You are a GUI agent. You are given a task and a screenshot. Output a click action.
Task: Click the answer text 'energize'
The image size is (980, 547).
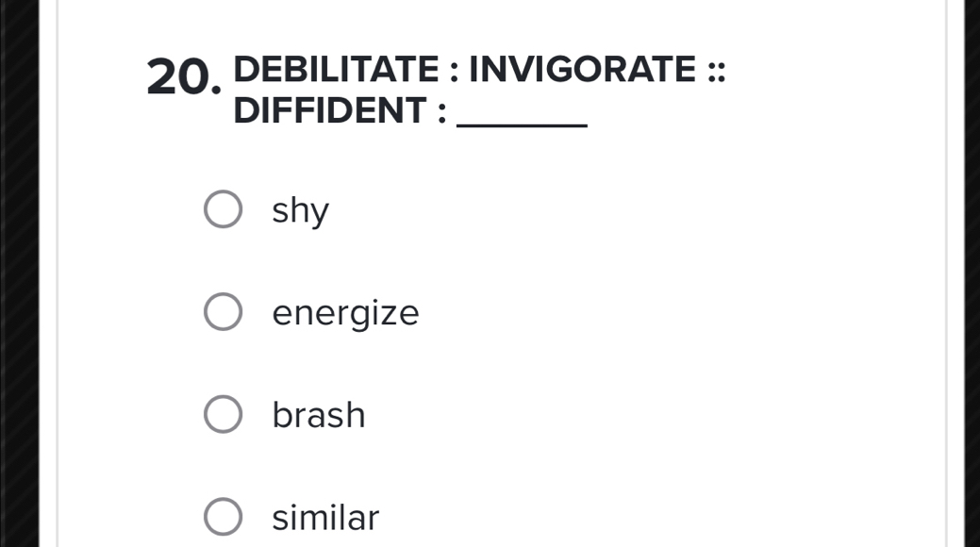[x=345, y=313]
